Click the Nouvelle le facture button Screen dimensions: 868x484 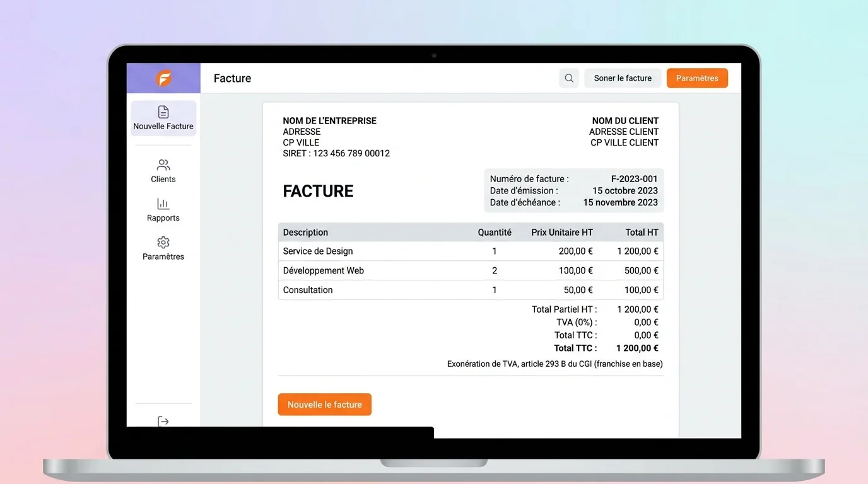point(324,404)
